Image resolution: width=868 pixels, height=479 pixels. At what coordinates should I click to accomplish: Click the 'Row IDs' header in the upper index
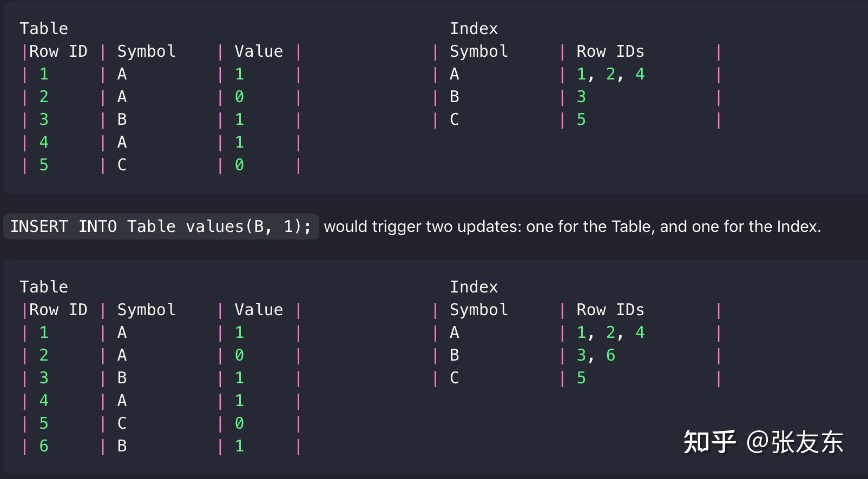[610, 51]
